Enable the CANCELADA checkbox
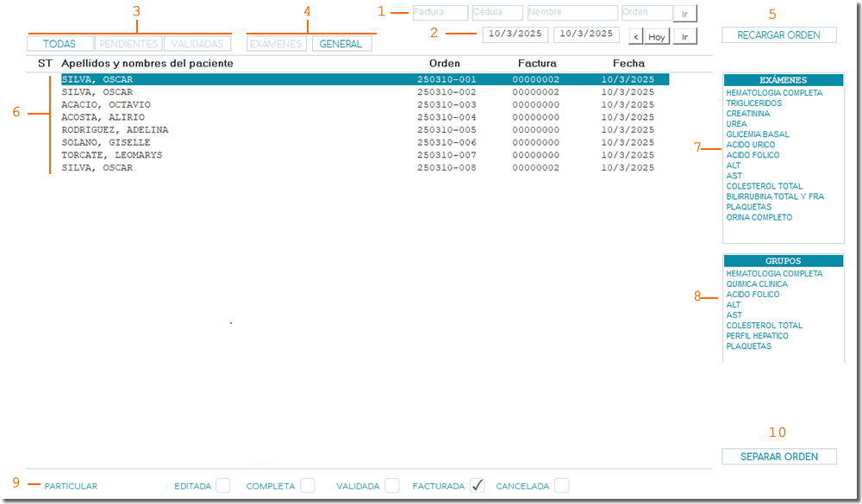The width and height of the screenshot is (862, 504). coord(562,485)
